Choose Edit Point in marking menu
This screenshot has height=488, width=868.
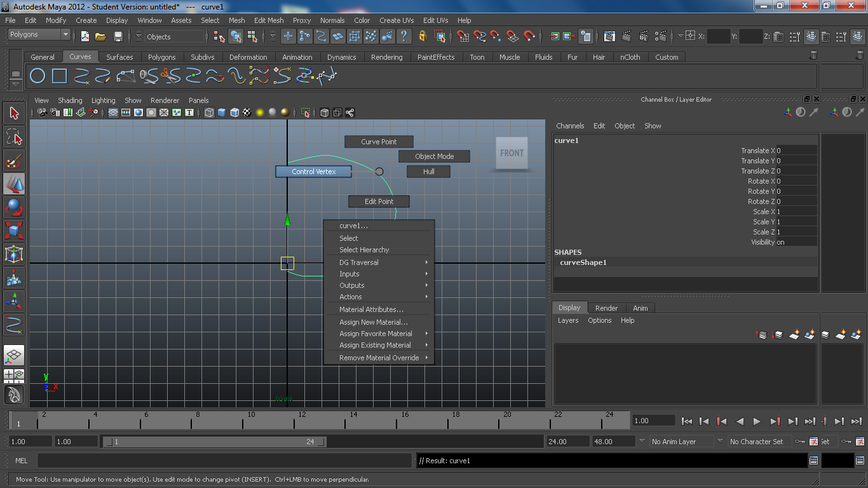pos(379,201)
